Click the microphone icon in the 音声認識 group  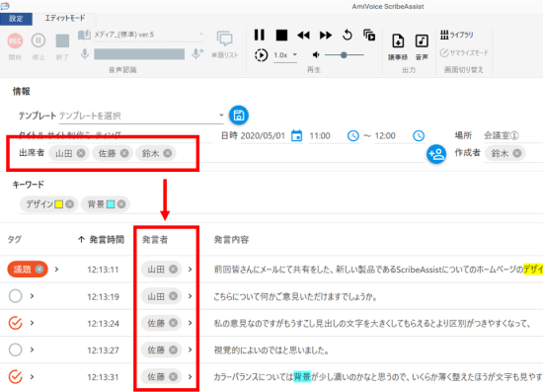point(85,54)
